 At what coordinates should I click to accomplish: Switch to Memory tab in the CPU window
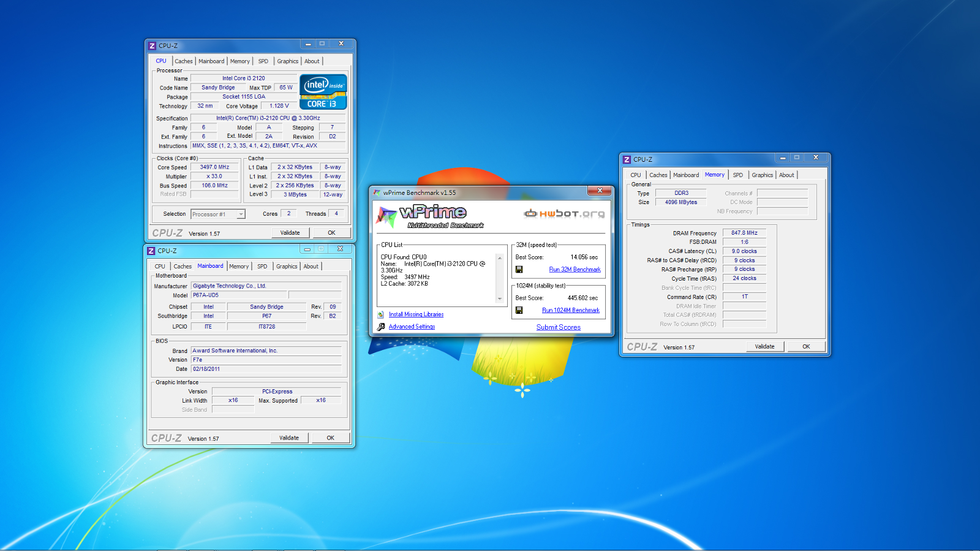[x=240, y=61]
